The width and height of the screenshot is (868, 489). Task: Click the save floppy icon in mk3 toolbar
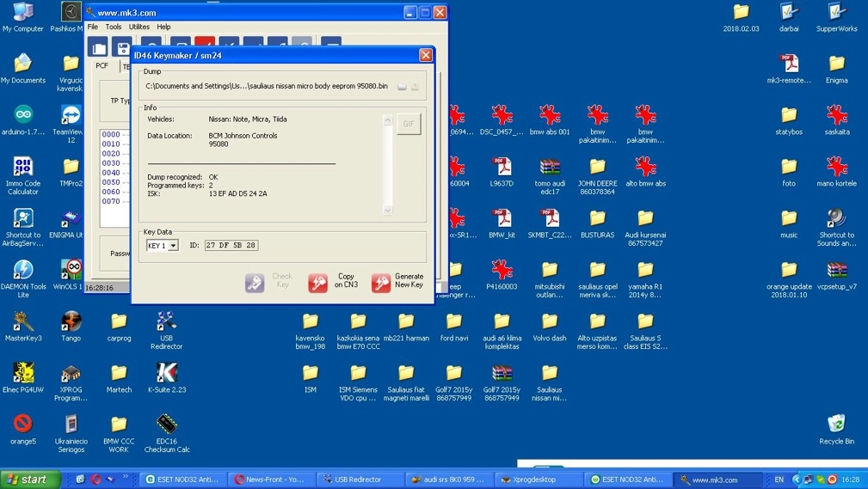123,47
